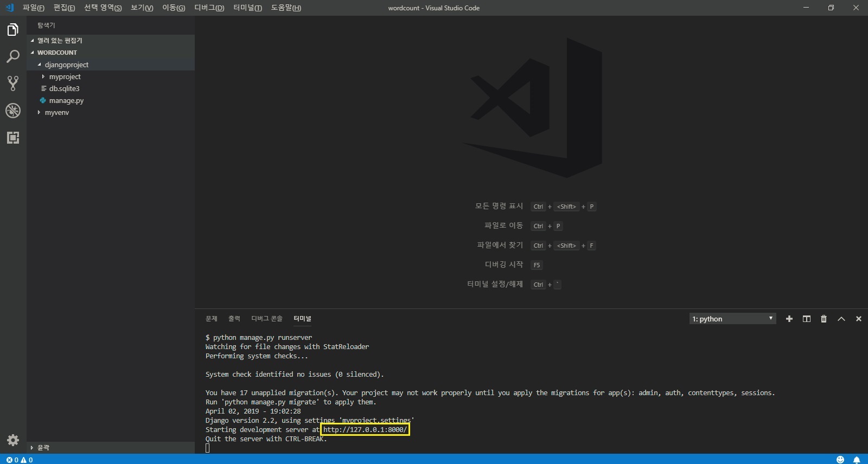Open the 이동(G) menu

pos(174,8)
